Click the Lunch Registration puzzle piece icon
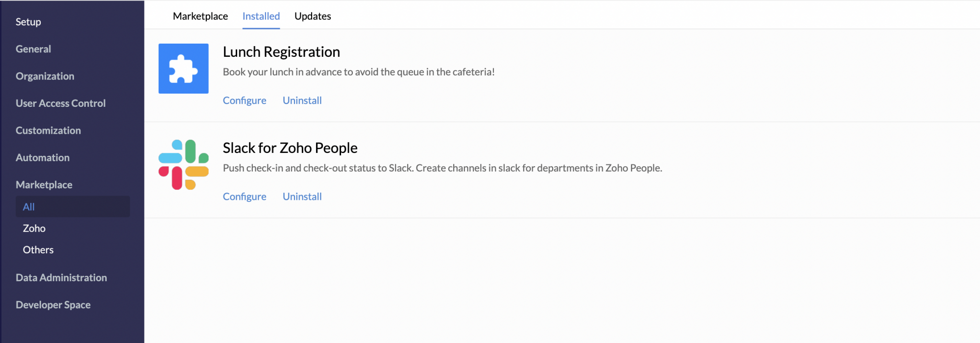This screenshot has width=980, height=343. (x=183, y=69)
